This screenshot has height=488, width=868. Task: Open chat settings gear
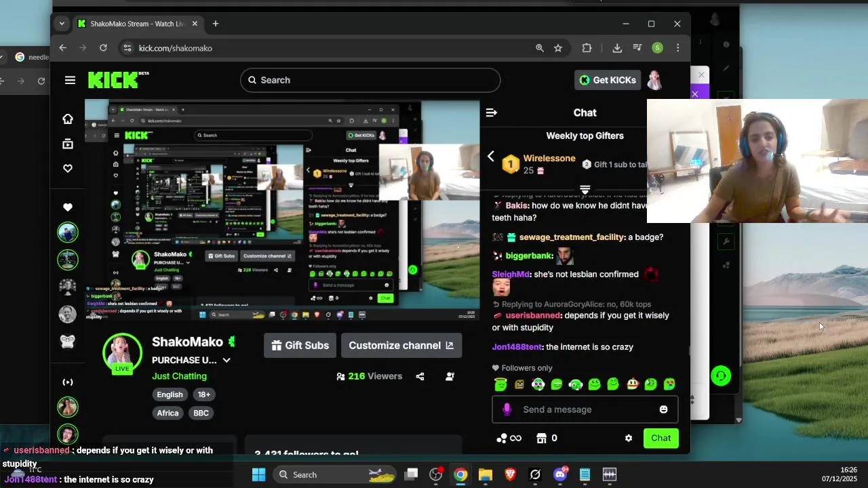pos(629,439)
